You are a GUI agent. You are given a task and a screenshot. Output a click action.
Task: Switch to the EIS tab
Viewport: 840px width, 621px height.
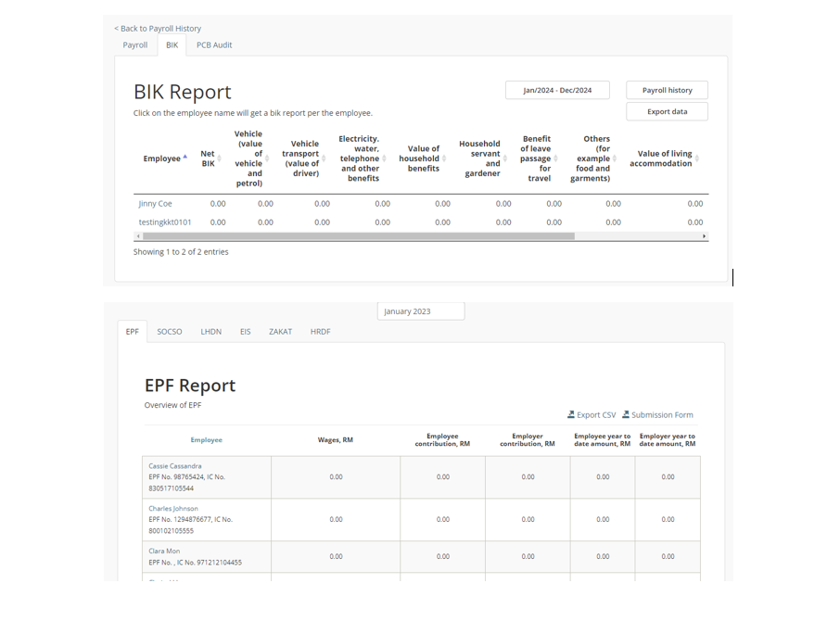(246, 332)
